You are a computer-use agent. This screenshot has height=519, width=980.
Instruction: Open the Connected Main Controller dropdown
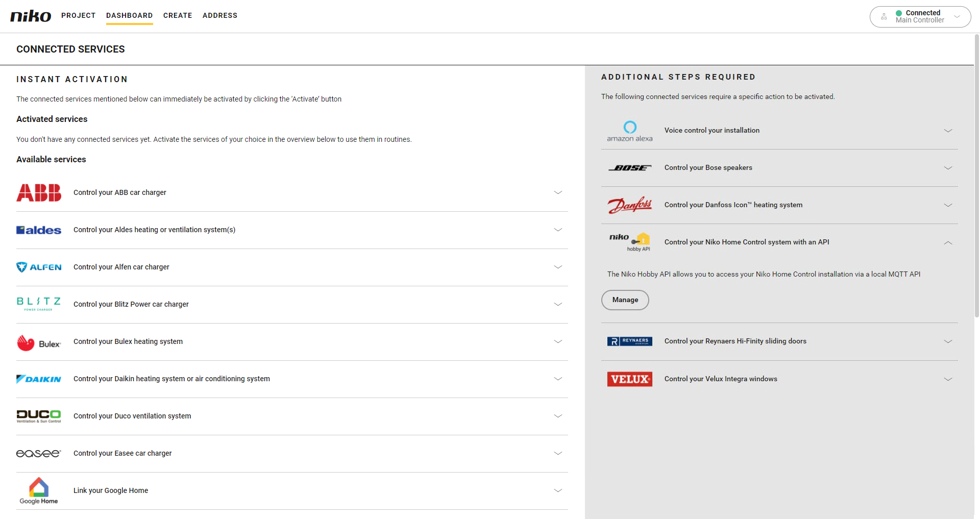point(920,17)
